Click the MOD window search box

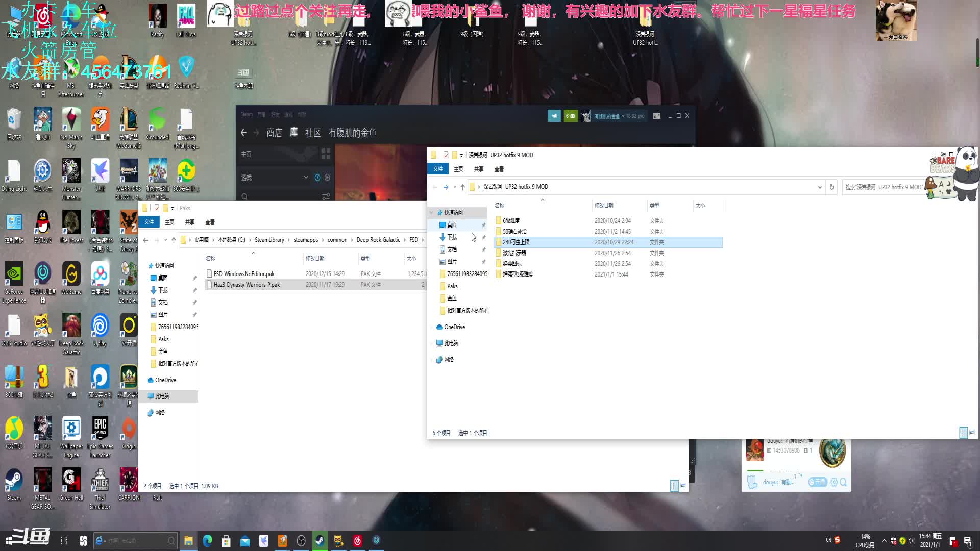pyautogui.click(x=885, y=187)
